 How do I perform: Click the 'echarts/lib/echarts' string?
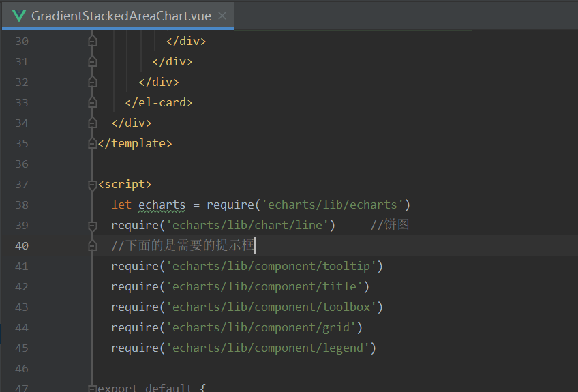(332, 205)
